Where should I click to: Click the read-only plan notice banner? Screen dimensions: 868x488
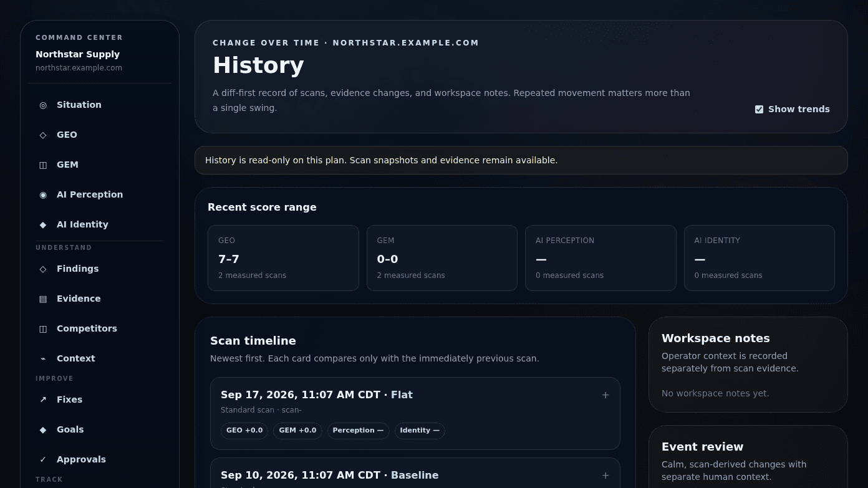click(x=521, y=160)
